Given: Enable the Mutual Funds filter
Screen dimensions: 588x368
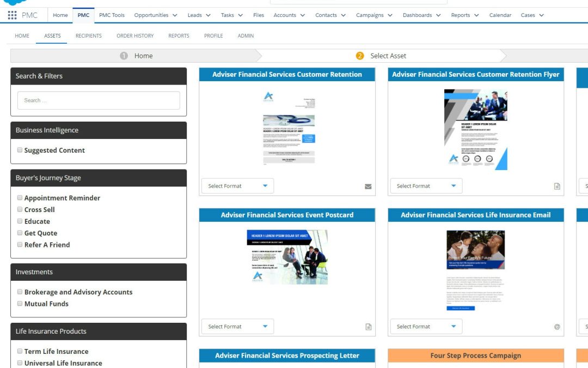Looking at the screenshot, I should click(20, 304).
